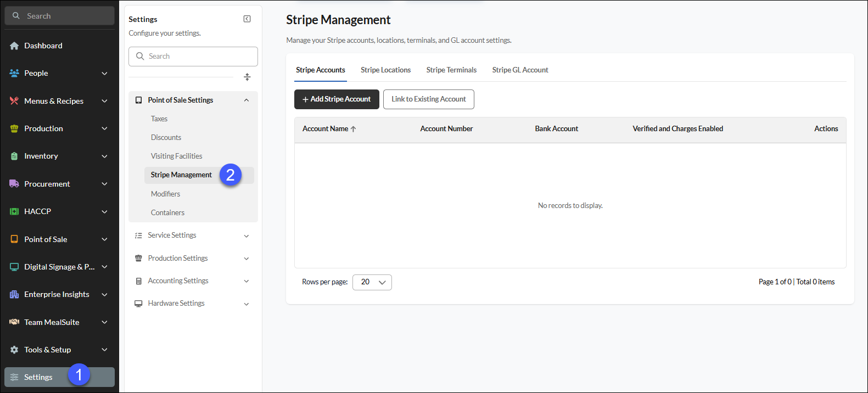Select the Stripe Accounts tab
Image resolution: width=868 pixels, height=393 pixels.
(321, 70)
